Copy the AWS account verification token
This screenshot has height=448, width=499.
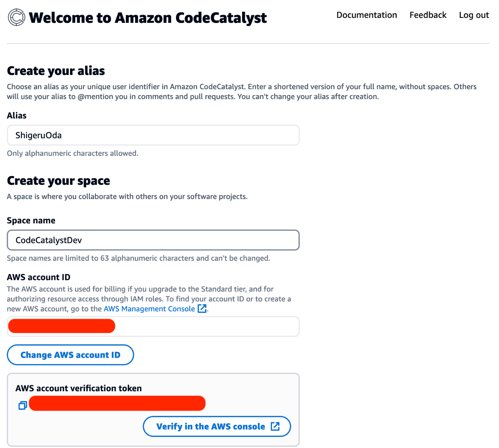tap(23, 405)
